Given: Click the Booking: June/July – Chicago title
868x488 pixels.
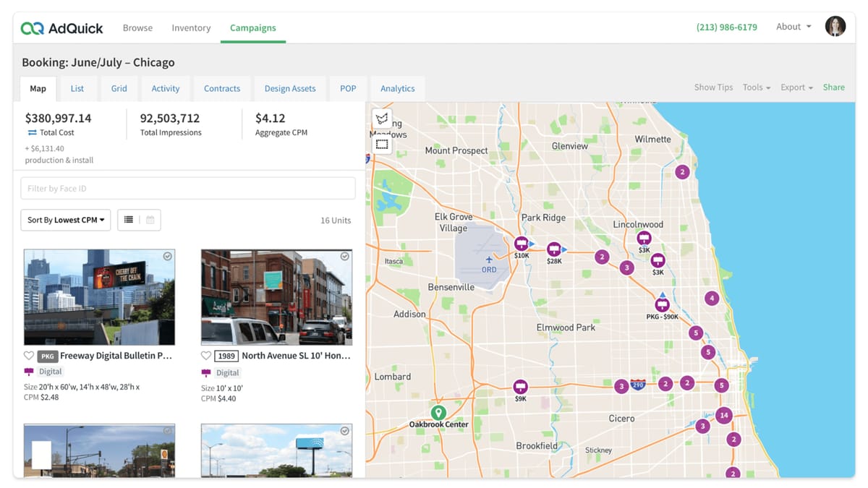Looking at the screenshot, I should pyautogui.click(x=98, y=62).
